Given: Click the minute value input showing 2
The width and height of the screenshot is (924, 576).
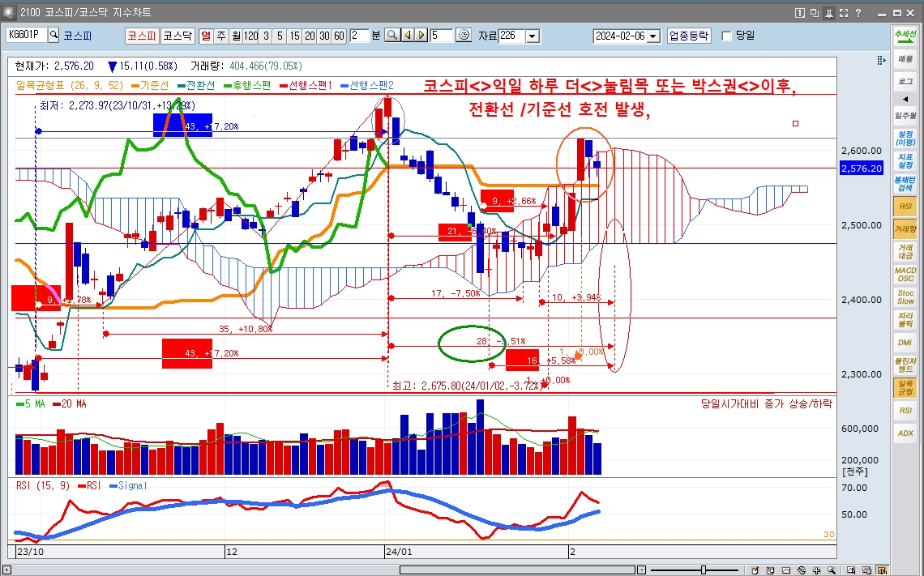Looking at the screenshot, I should click(359, 36).
